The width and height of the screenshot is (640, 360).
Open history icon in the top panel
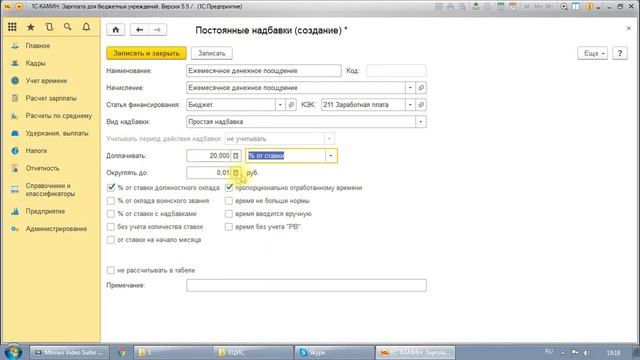(49, 27)
